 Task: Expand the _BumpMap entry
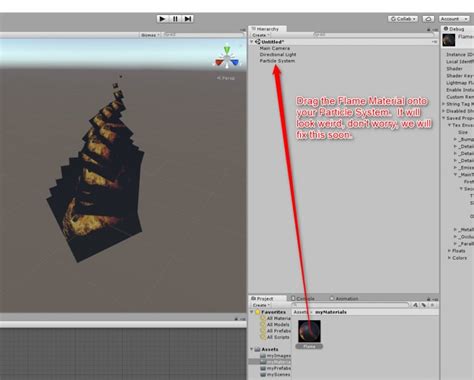coord(455,139)
